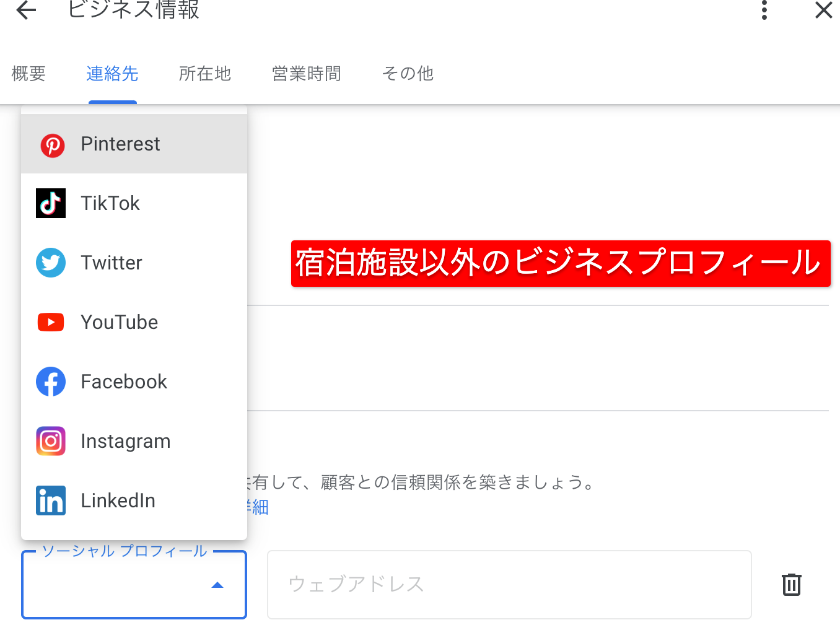Click the Facebook logo icon
Viewport: 840px width, 638px height.
[51, 382]
